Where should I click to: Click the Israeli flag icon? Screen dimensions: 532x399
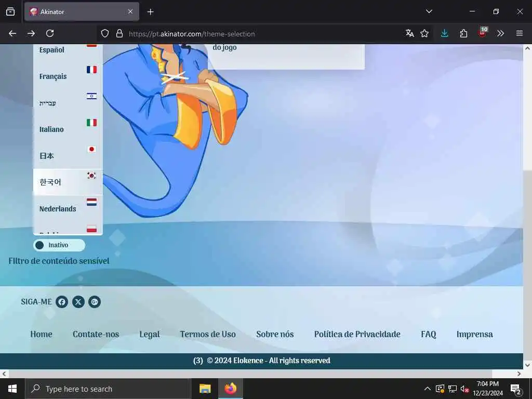coord(91,96)
